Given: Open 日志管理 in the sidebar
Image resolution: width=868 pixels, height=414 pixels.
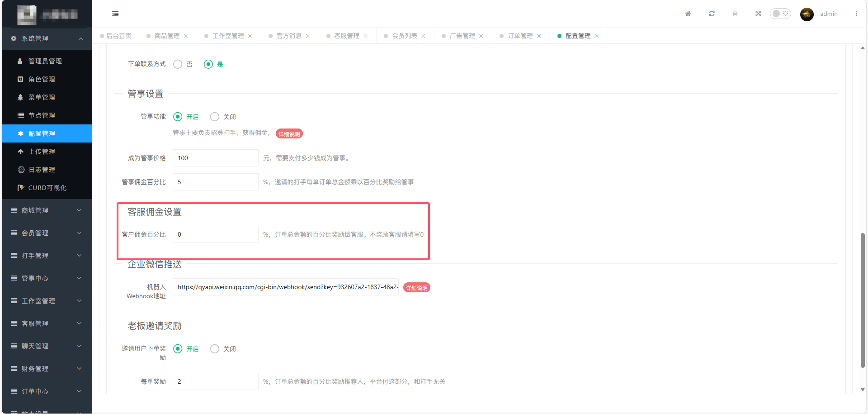Looking at the screenshot, I should click(x=42, y=170).
